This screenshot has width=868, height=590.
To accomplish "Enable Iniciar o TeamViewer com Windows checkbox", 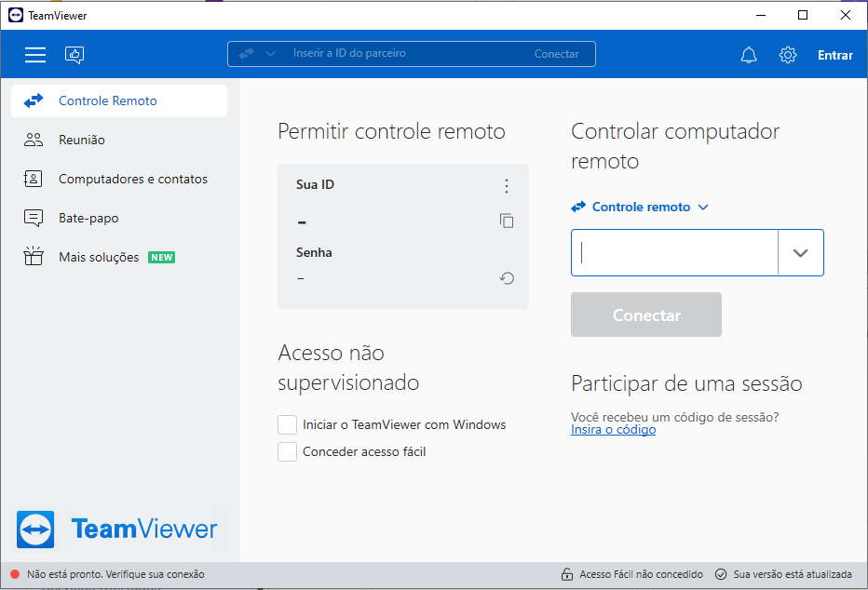I will (x=288, y=425).
